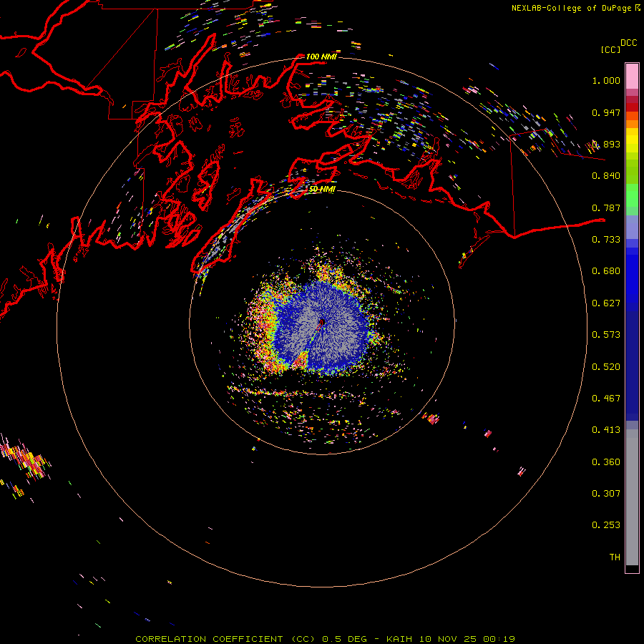Click the 100 NMI range ring label
The height and width of the screenshot is (644, 644).
click(321, 57)
